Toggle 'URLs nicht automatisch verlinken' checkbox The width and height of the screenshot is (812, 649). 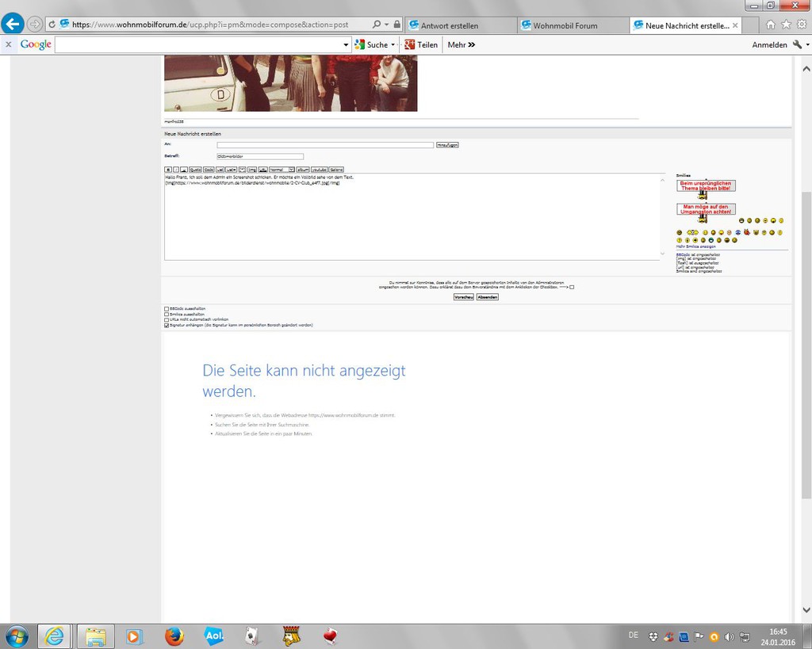(x=167, y=320)
